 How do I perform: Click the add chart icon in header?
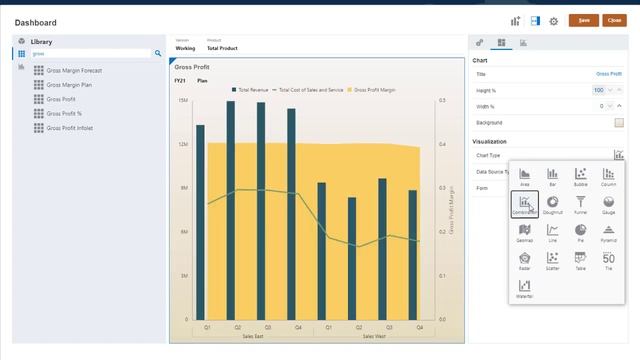click(515, 21)
